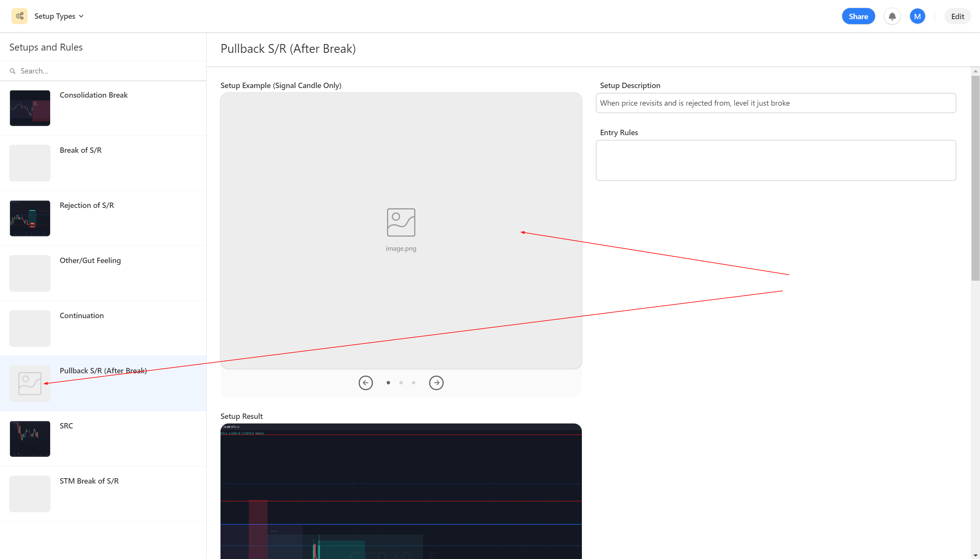This screenshot has height=559, width=980.
Task: Click the vertical scrollbar thumb
Action: (975, 178)
